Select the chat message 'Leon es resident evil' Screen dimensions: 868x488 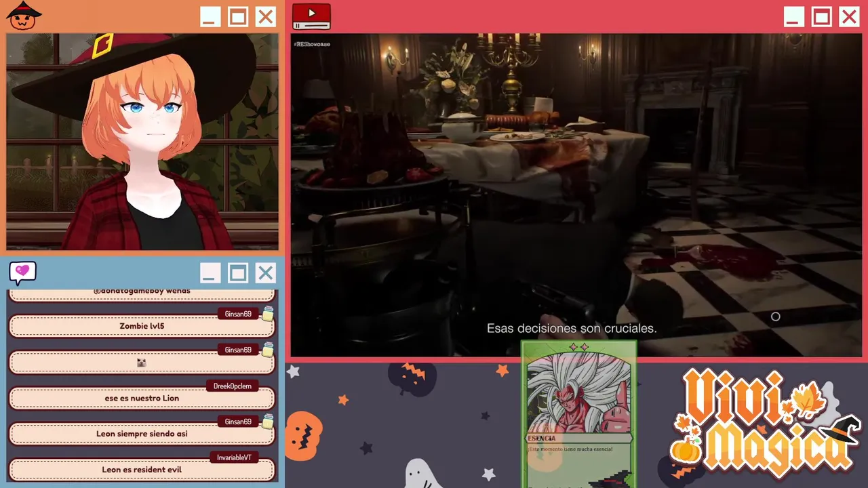pos(142,470)
